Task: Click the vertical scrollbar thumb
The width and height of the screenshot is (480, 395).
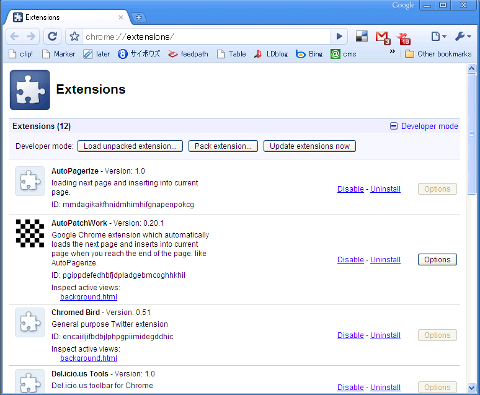Action: click(x=472, y=134)
